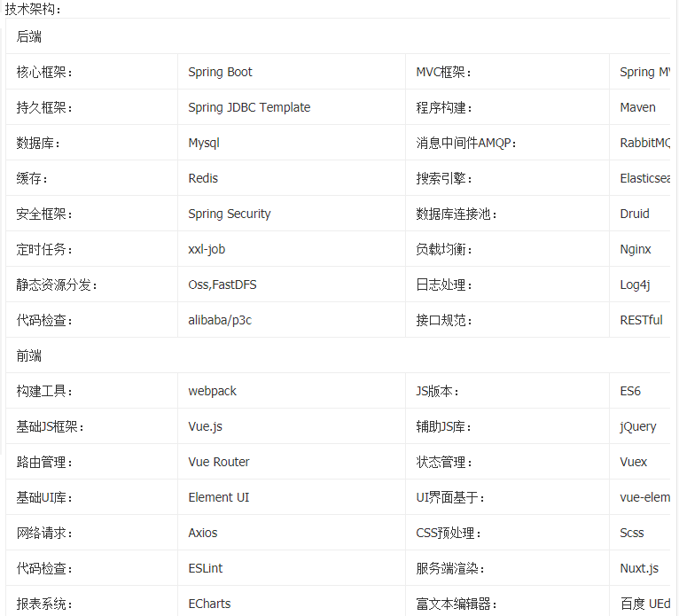This screenshot has height=616, width=679.
Task: Select the Nginx value
Action: tap(636, 249)
